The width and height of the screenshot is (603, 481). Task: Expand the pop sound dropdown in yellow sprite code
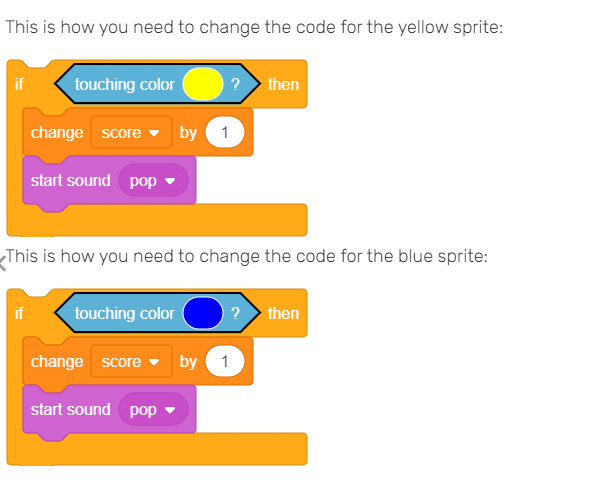(x=153, y=181)
